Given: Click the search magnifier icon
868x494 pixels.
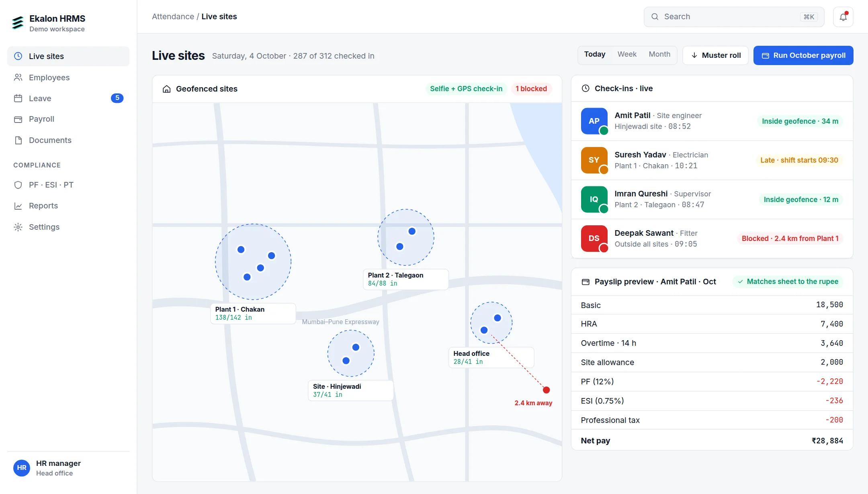Looking at the screenshot, I should pyautogui.click(x=655, y=17).
